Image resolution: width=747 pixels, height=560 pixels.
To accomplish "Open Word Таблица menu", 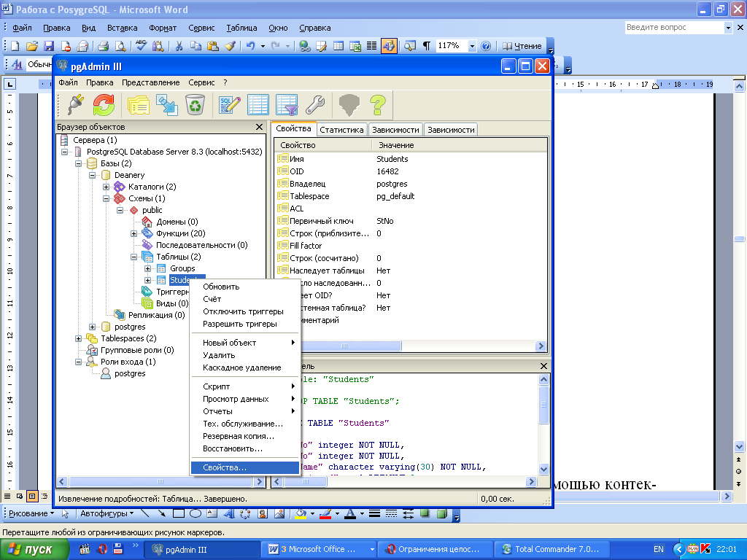I will [x=241, y=28].
